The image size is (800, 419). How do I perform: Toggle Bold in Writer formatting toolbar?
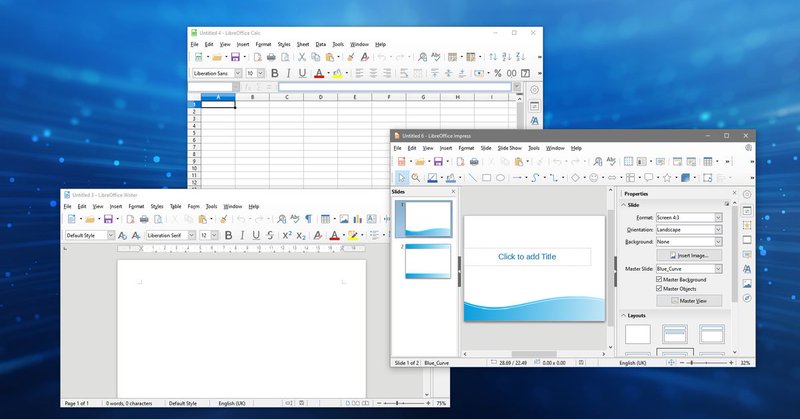pyautogui.click(x=229, y=235)
